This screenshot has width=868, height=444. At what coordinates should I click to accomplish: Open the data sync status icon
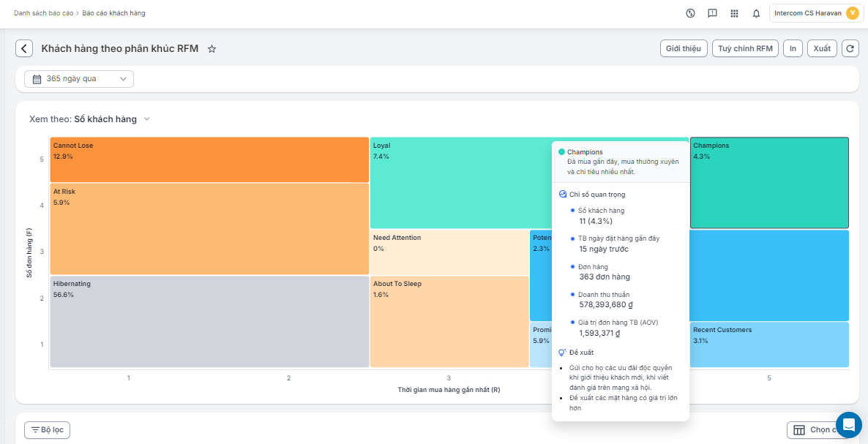point(690,13)
